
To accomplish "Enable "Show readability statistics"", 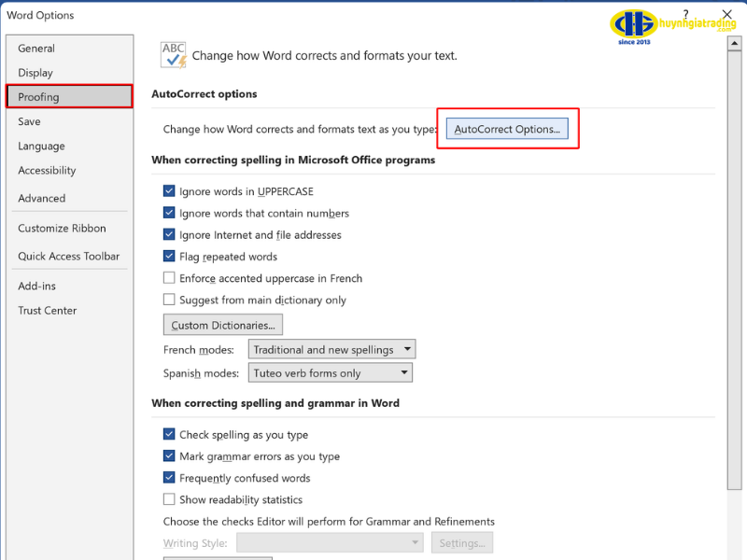I will [169, 499].
